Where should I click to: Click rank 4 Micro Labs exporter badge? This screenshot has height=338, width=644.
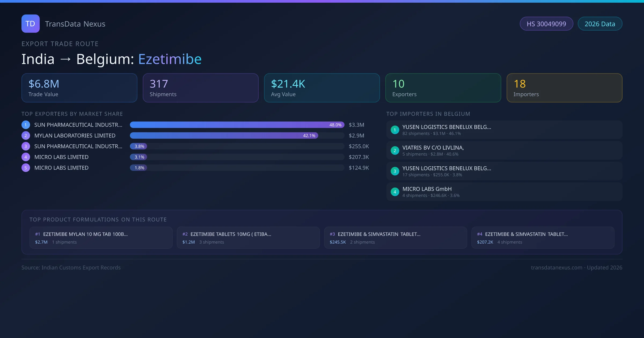click(26, 157)
